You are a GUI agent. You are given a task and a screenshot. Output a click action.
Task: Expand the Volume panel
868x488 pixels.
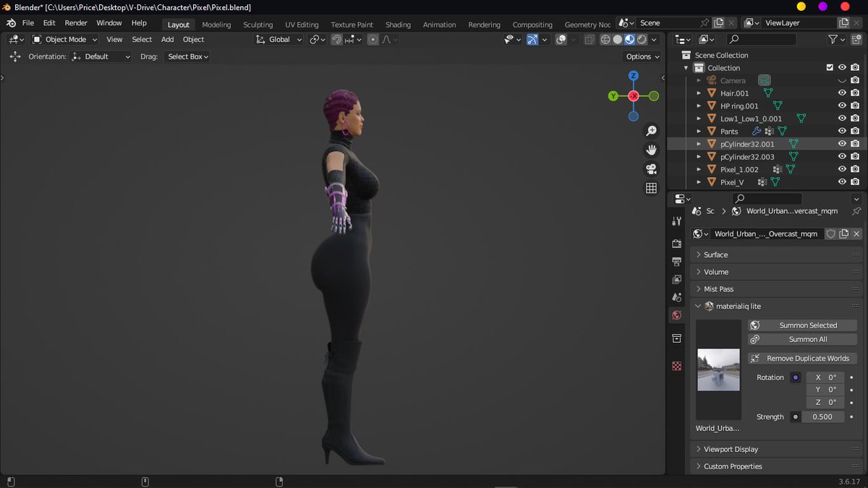(x=777, y=272)
